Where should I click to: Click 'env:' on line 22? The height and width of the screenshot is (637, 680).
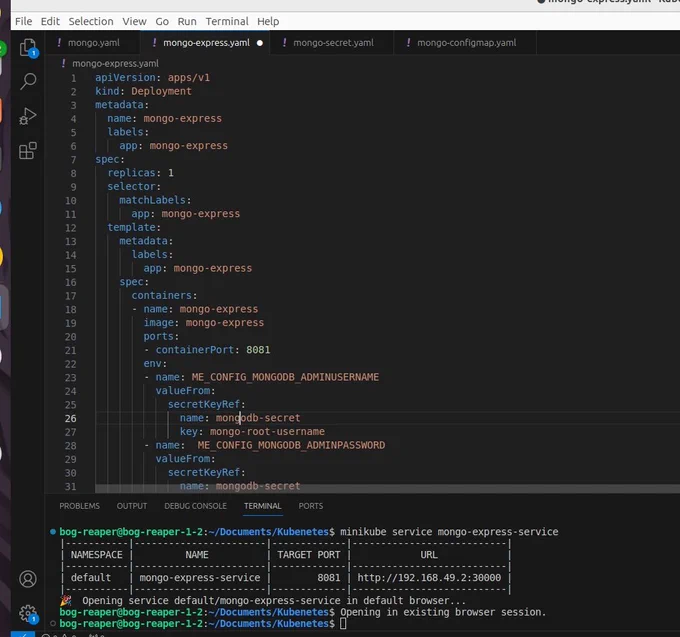tap(155, 363)
